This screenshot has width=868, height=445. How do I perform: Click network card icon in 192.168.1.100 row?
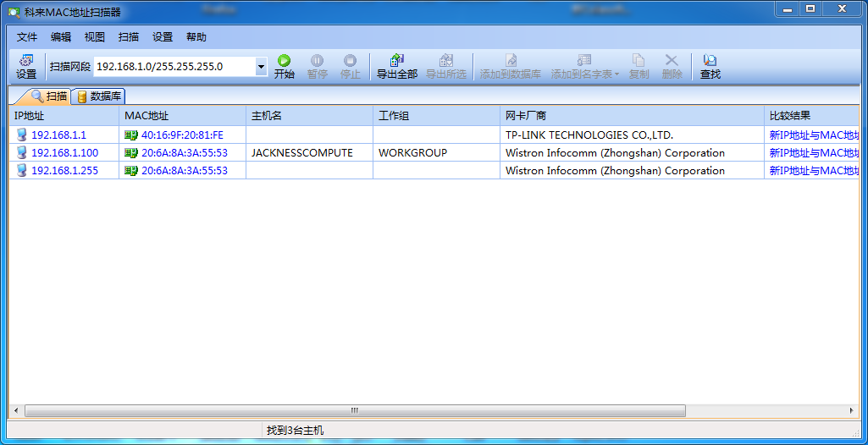(x=131, y=152)
